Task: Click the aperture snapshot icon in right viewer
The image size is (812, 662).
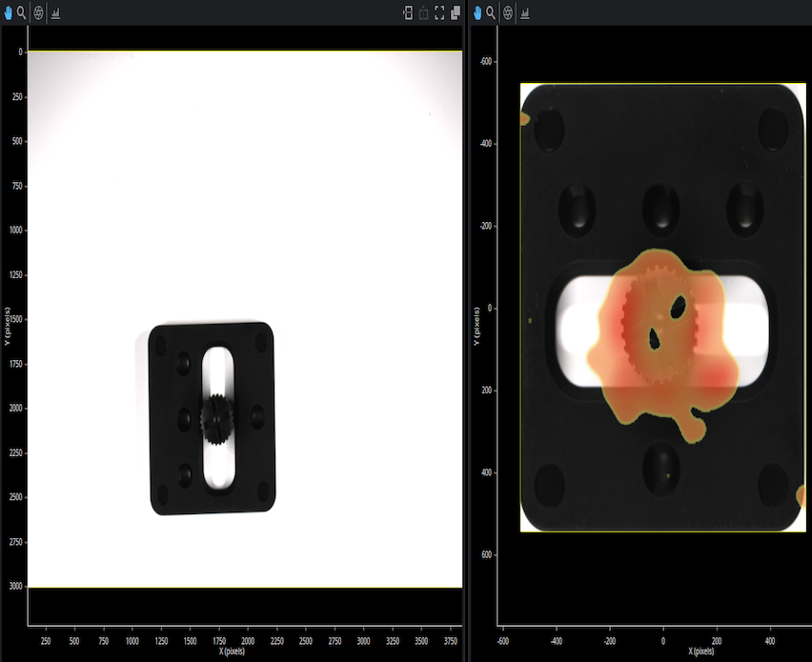Action: [x=508, y=13]
